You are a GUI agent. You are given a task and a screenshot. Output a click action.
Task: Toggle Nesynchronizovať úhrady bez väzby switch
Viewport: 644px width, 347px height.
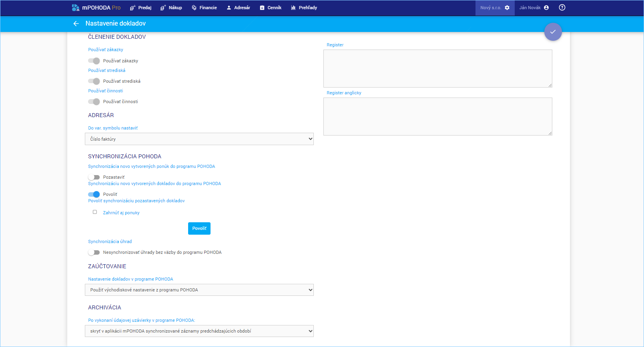pos(94,252)
